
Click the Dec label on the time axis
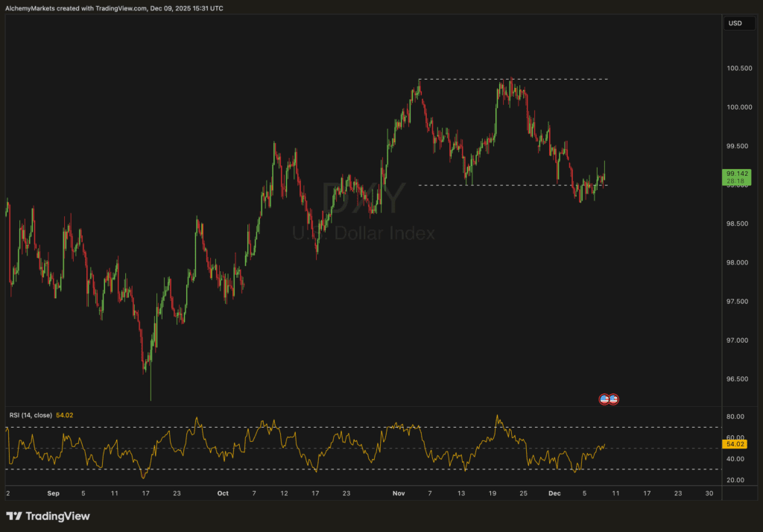point(553,493)
